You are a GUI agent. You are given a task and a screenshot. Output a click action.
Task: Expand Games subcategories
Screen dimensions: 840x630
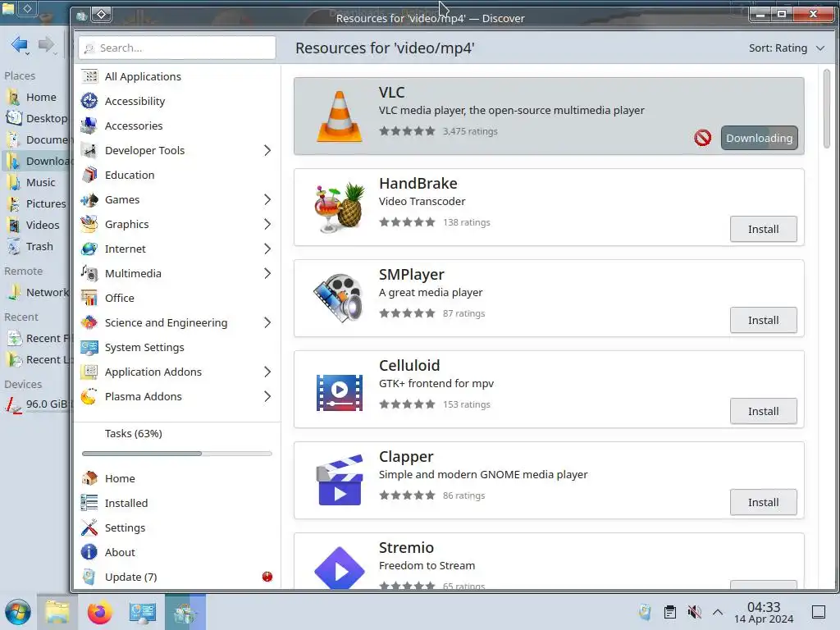click(x=267, y=200)
